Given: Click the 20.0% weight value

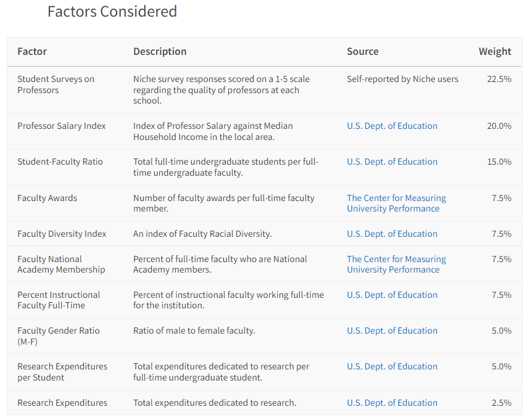Looking at the screenshot, I should point(499,126).
